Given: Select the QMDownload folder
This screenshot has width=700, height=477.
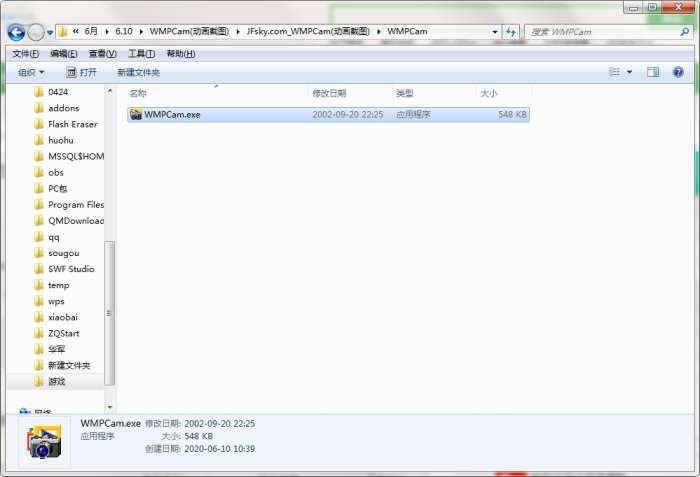Looking at the screenshot, I should point(76,221).
